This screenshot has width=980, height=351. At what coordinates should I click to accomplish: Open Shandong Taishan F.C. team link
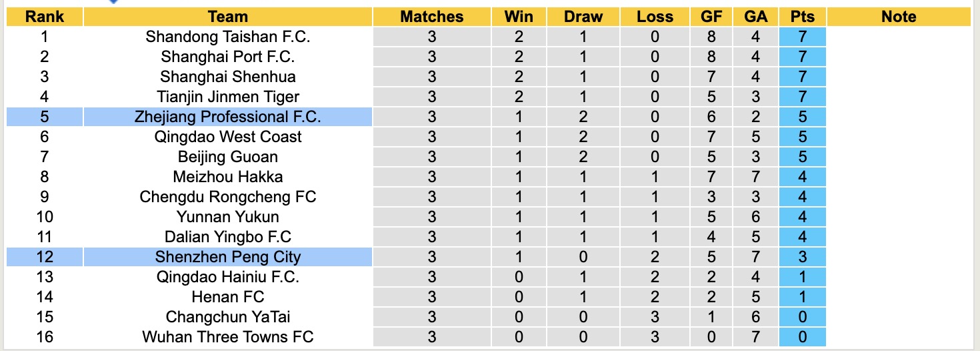click(227, 37)
